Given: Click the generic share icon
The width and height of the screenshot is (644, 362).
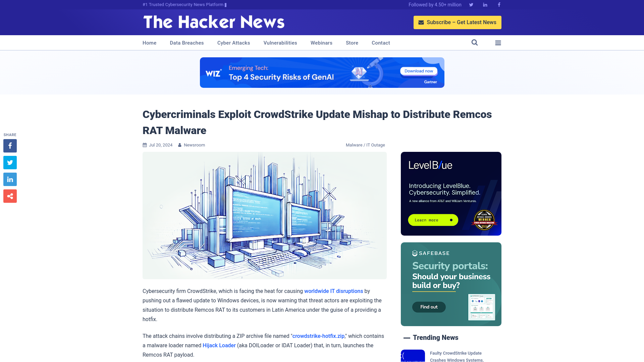Looking at the screenshot, I should coord(10,196).
